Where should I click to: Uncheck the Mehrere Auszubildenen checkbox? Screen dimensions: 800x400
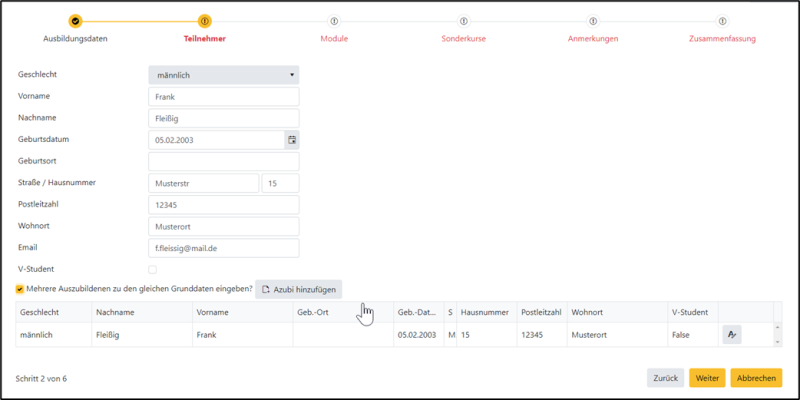click(20, 290)
